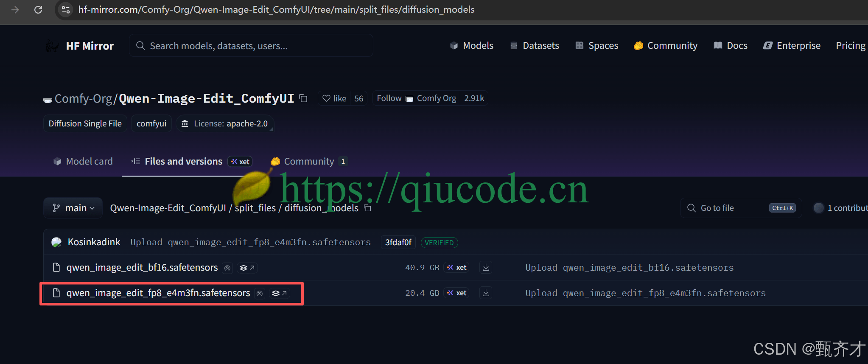Viewport: 868px width, 364px height.
Task: Open fp8 row commit message link
Action: tap(646, 293)
